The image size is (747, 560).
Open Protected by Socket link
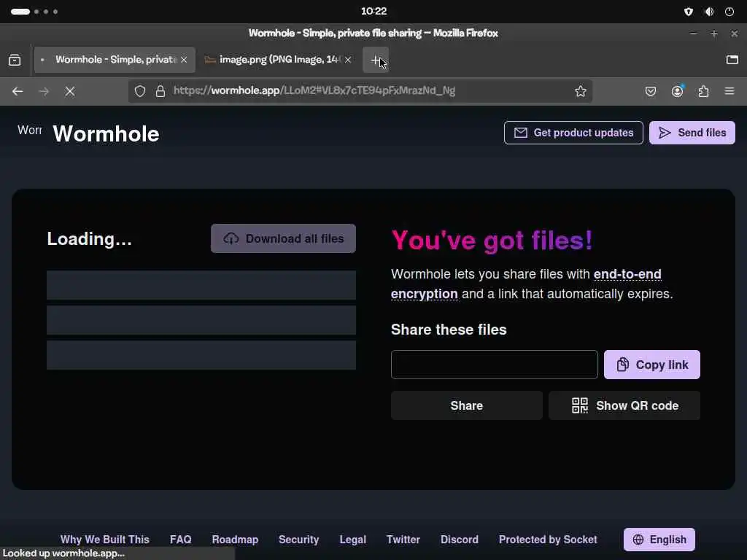pyautogui.click(x=548, y=540)
